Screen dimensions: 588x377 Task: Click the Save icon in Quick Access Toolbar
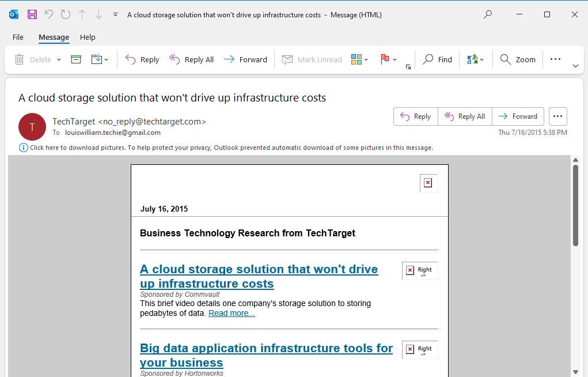point(32,14)
